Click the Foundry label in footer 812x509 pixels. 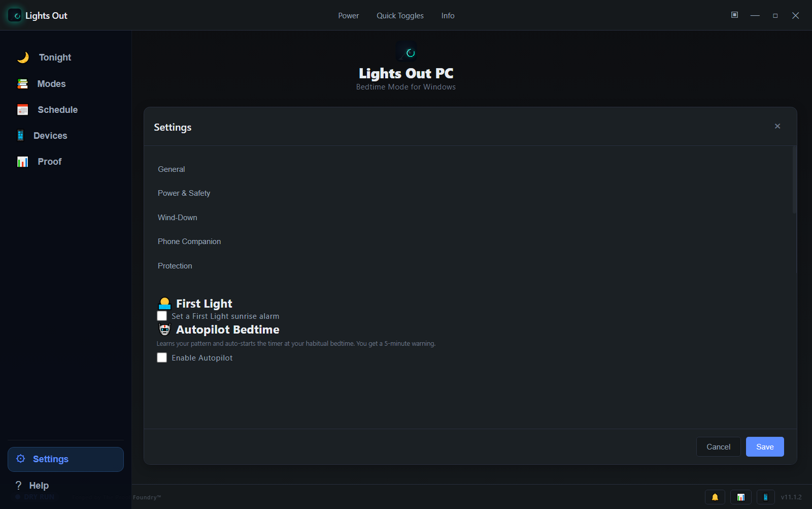[147, 497]
